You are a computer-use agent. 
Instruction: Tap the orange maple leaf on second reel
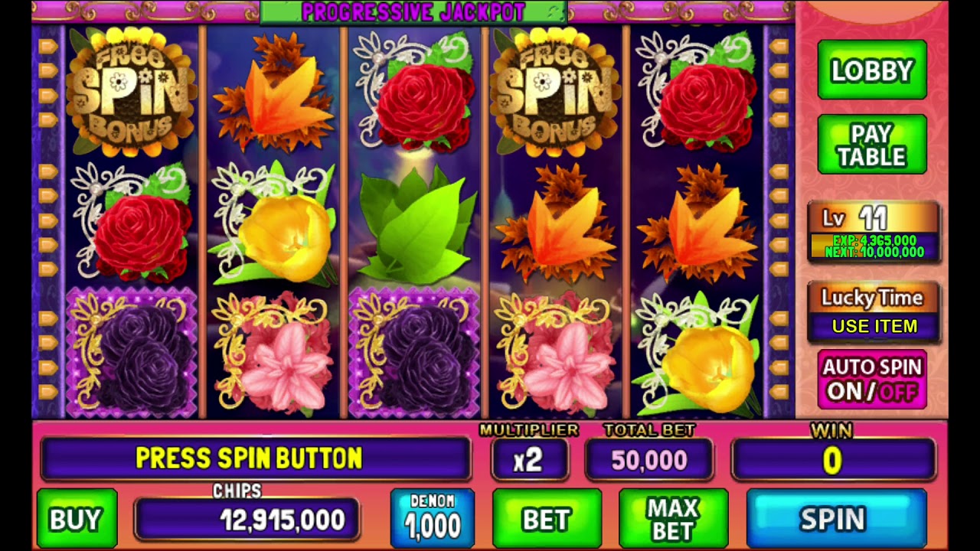[273, 92]
